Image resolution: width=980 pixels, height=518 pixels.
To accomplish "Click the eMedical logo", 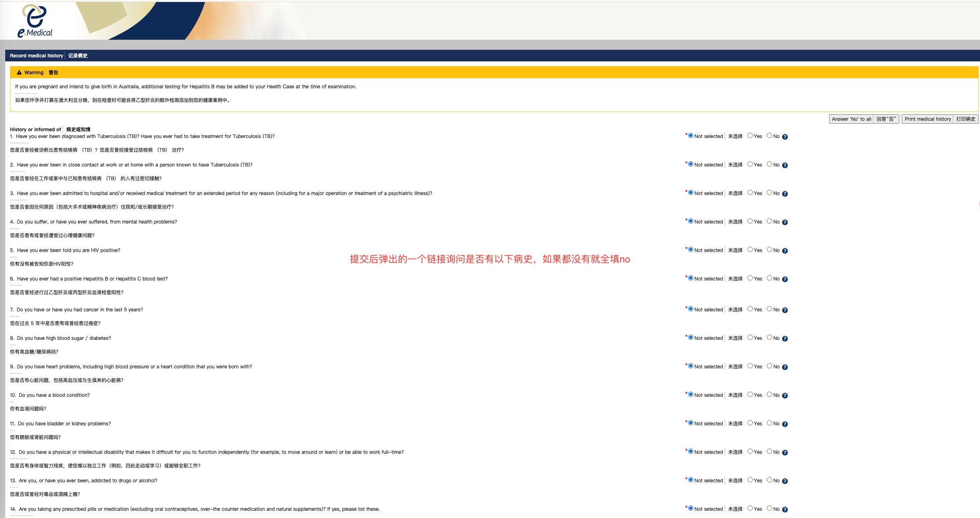I will (35, 21).
